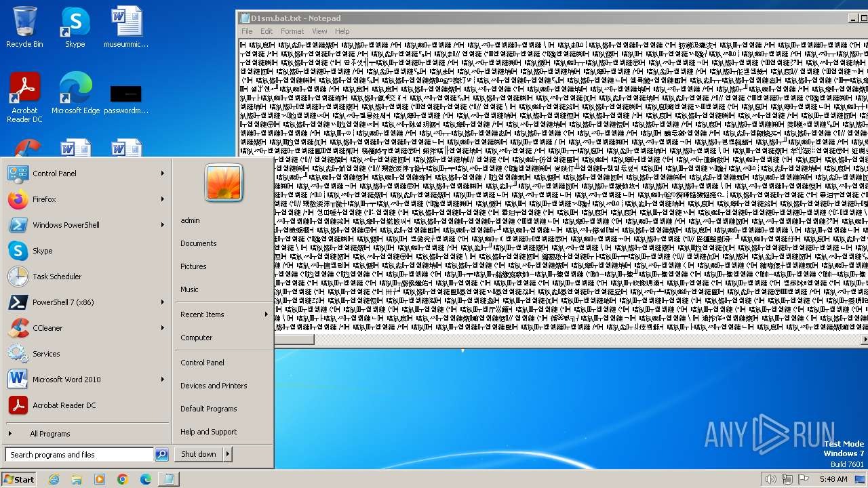Click Notepad horizontal scrollbar right arrow
Image resolution: width=868 pixels, height=488 pixels.
[x=864, y=339]
